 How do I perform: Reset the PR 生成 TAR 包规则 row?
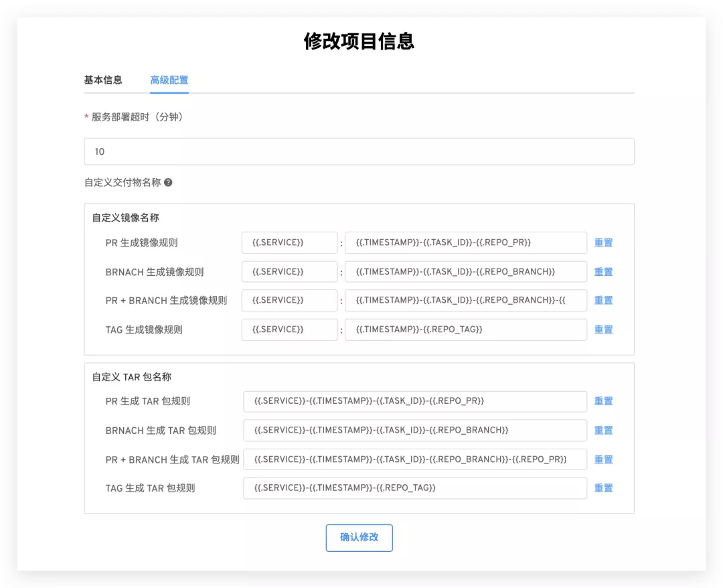(603, 401)
